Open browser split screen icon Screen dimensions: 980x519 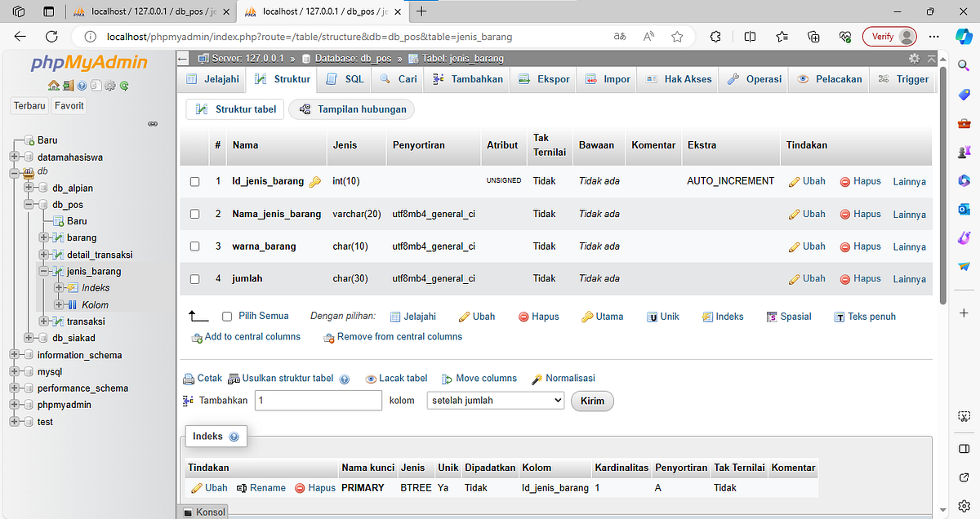pos(750,37)
